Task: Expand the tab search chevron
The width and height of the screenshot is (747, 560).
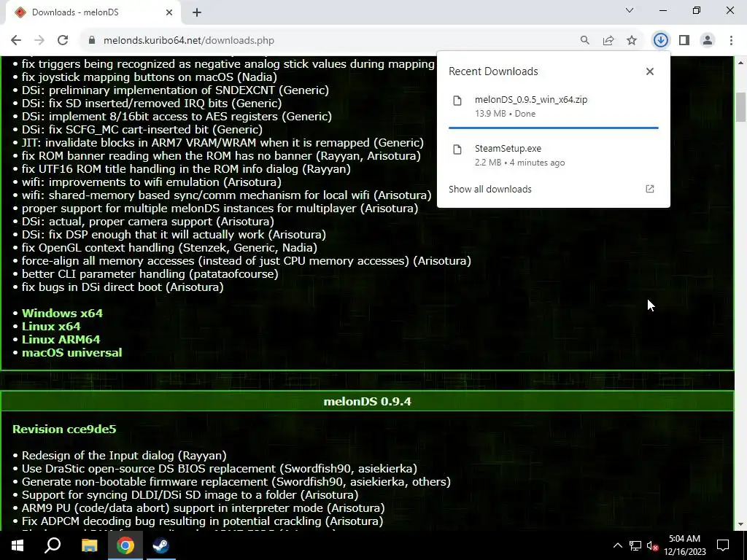Action: coord(630,10)
